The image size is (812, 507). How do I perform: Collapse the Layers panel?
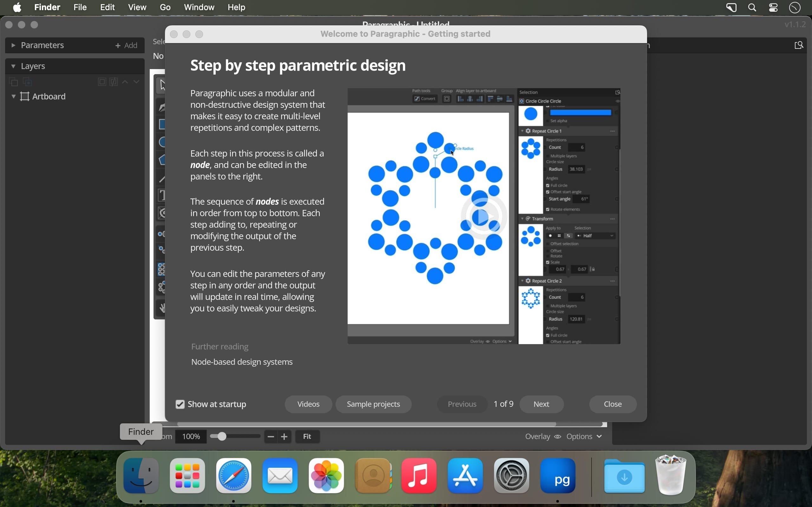coord(13,67)
